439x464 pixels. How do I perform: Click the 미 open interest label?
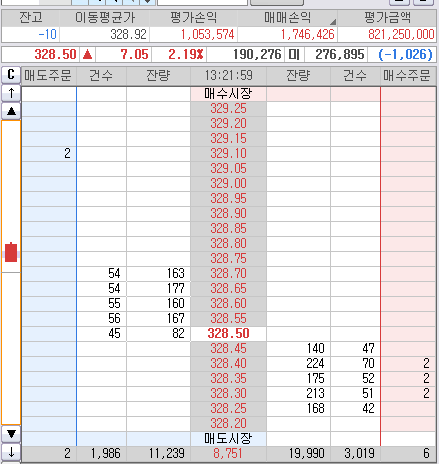pyautogui.click(x=294, y=54)
